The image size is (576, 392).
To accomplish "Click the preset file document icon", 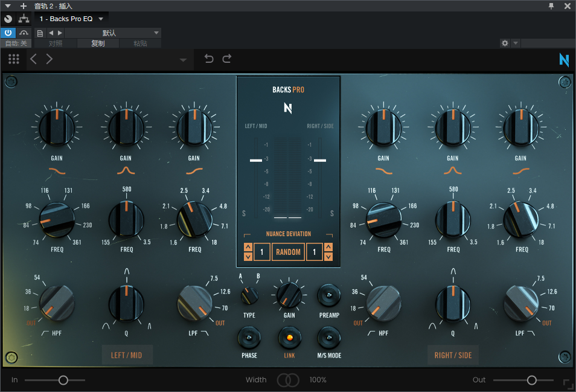I will (x=40, y=33).
